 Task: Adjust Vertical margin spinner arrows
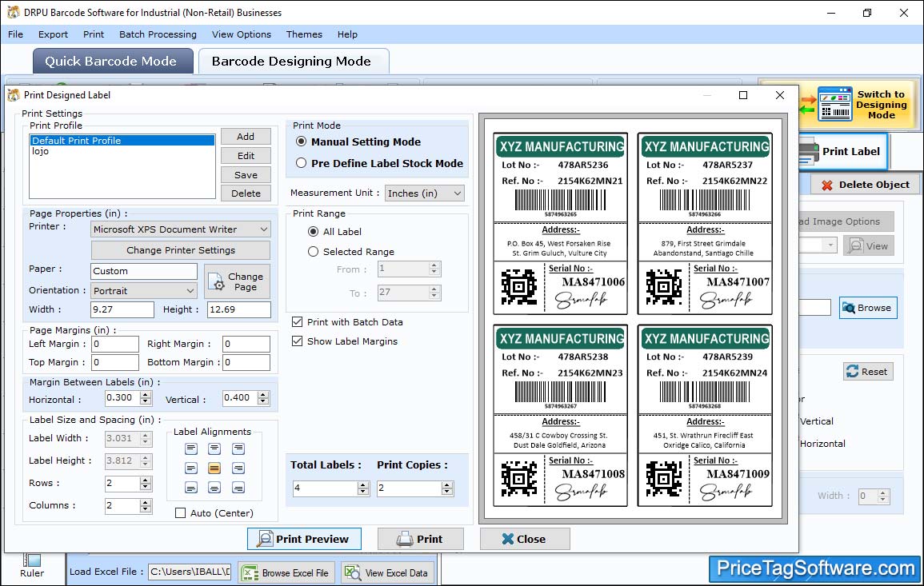pos(263,398)
